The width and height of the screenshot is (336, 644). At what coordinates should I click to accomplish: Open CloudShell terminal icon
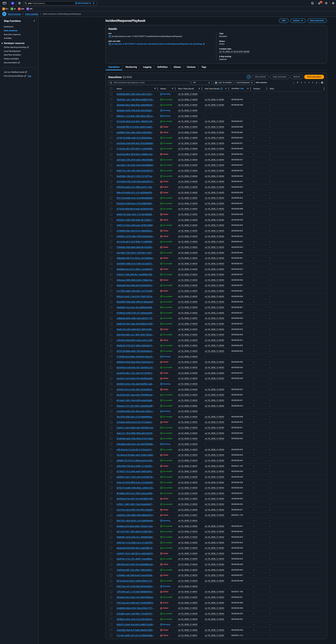pyautogui.click(x=312, y=3)
